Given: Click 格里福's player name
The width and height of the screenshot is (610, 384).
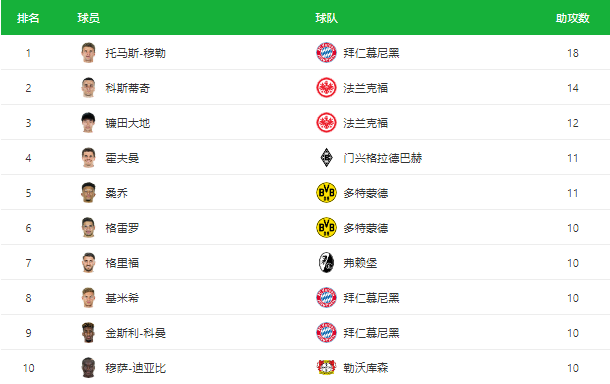Looking at the screenshot, I should pos(122,263).
